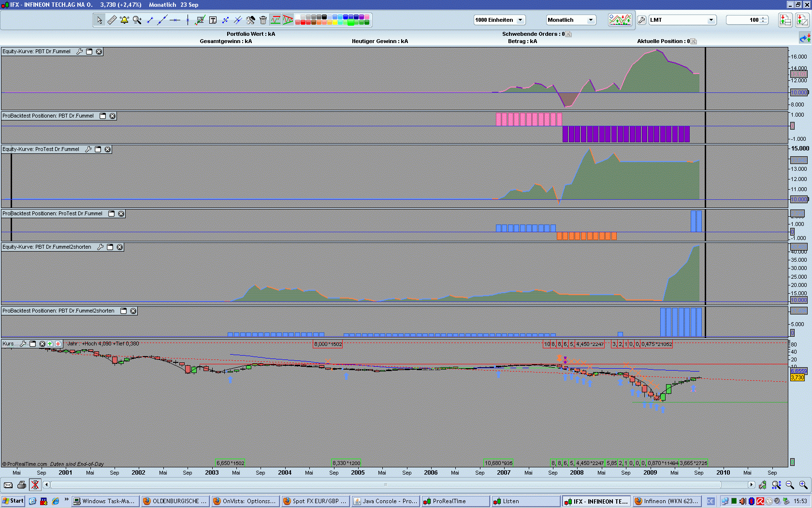Select the extended trend line tool
Screen dimensions: 812x508
coord(162,20)
